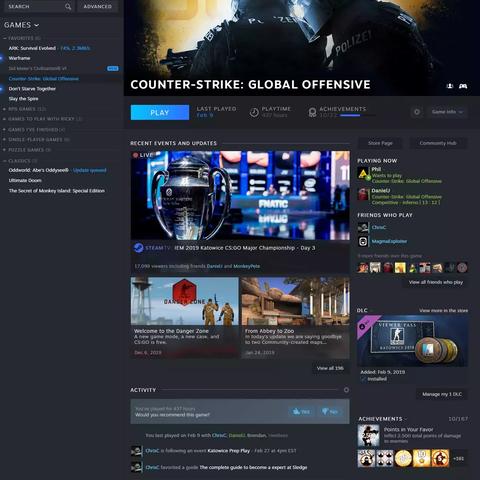Open the Store Page

[380, 143]
